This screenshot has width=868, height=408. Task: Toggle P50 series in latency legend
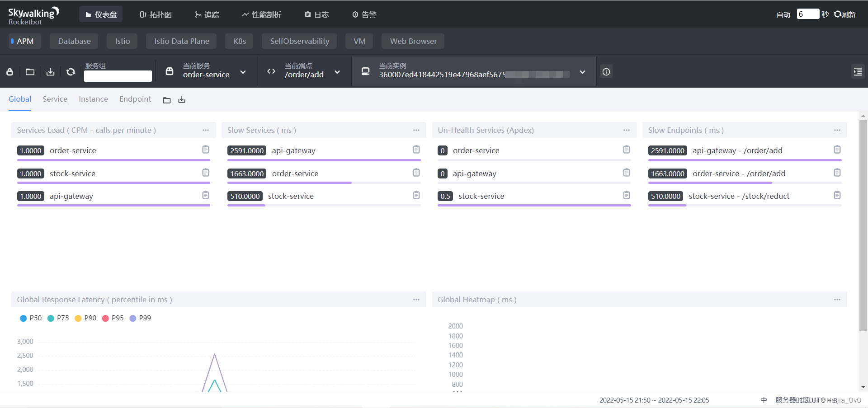[x=31, y=318]
